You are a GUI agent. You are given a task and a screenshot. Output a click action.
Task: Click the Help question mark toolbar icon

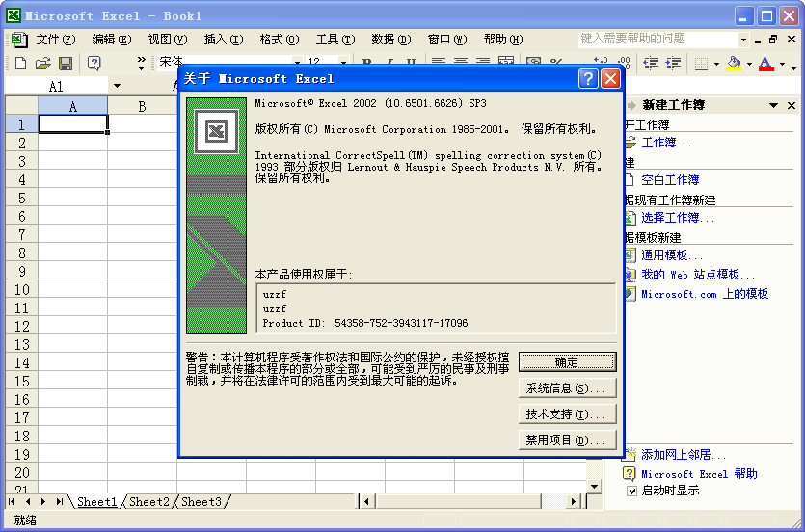(94, 63)
